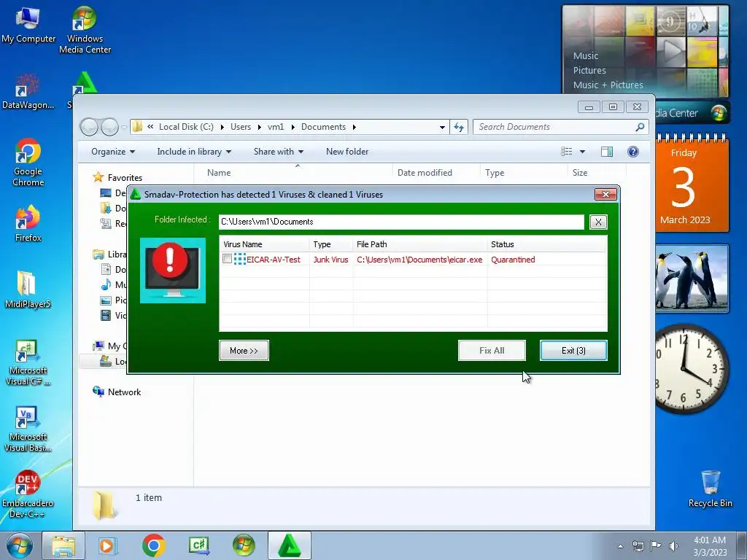Open My Computer desktop icon
Viewport: 747px width, 560px height.
pyautogui.click(x=28, y=26)
